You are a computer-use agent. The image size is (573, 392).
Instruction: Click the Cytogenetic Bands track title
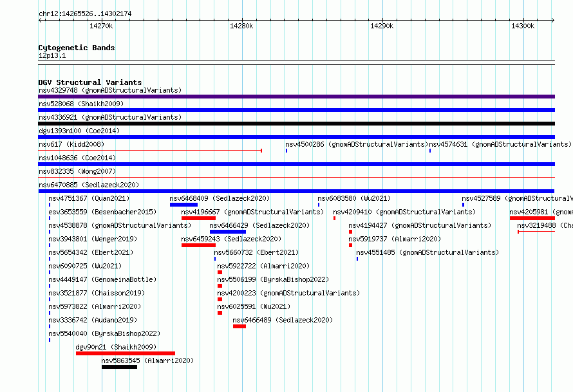pyautogui.click(x=77, y=48)
